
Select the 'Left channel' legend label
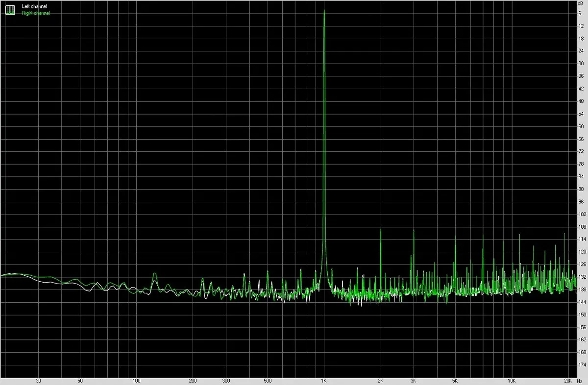34,6
